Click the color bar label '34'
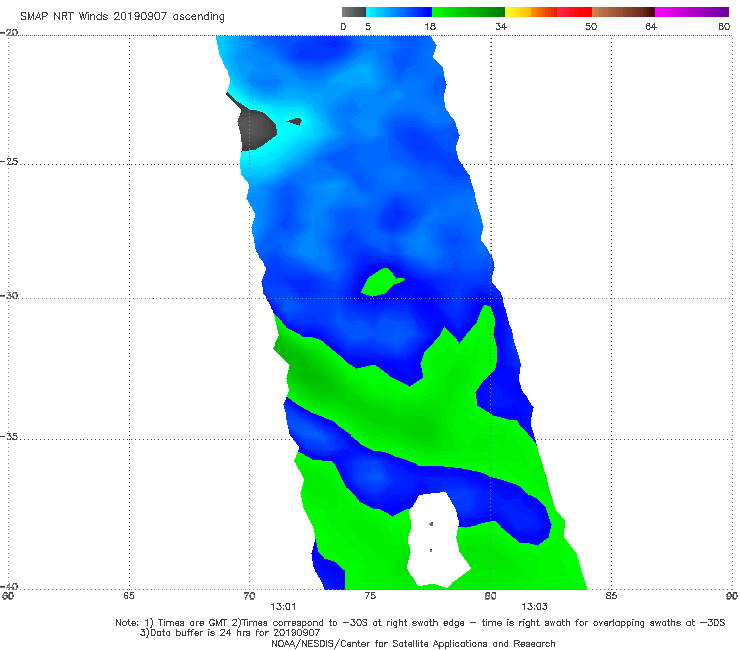 coord(501,26)
